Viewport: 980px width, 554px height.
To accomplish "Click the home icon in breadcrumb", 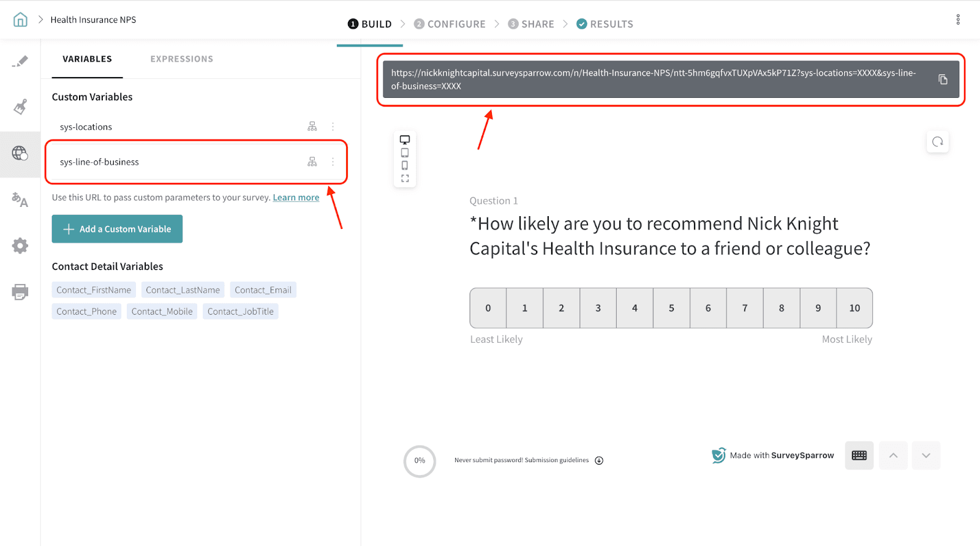I will click(x=20, y=20).
